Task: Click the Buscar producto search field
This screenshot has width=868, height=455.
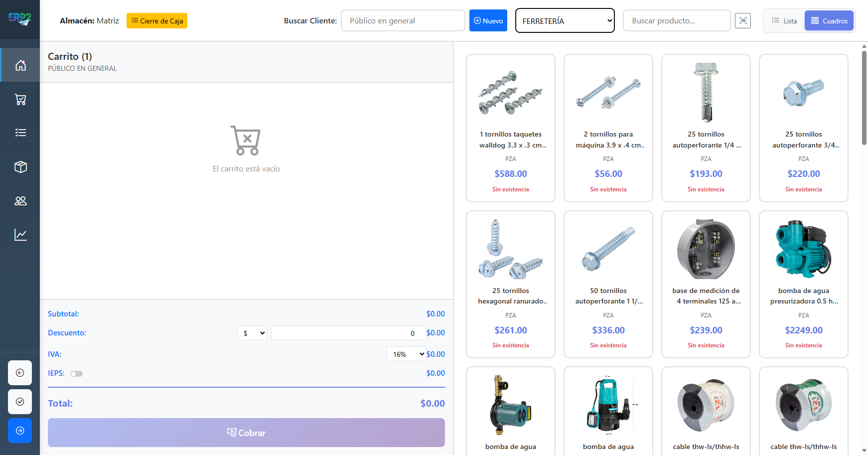Action: [x=676, y=21]
